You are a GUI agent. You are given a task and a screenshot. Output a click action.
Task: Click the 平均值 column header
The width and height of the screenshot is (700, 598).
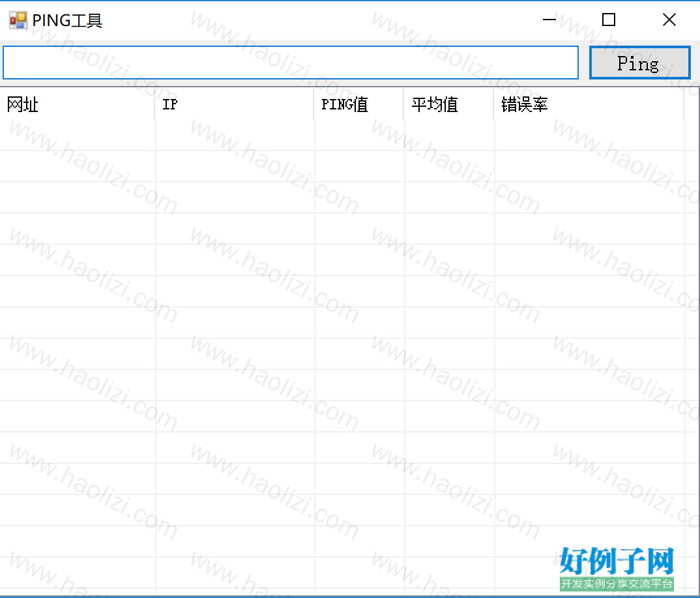click(448, 104)
